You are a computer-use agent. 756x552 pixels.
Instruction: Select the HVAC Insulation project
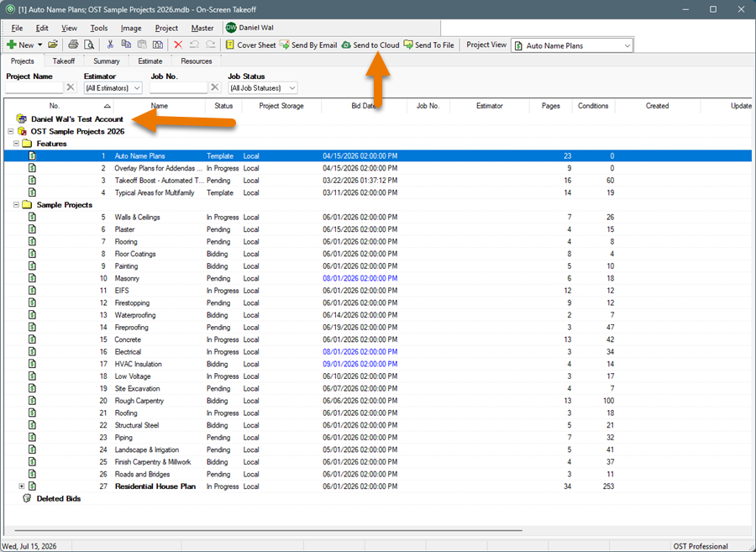378,364
